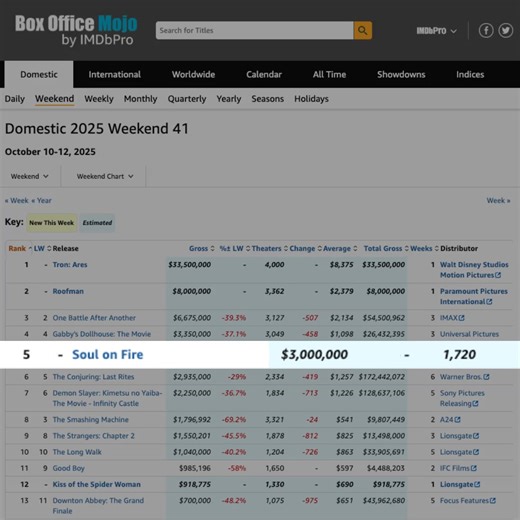Open The Conjuring: Last Rites release
The image size is (520, 520).
(x=93, y=377)
